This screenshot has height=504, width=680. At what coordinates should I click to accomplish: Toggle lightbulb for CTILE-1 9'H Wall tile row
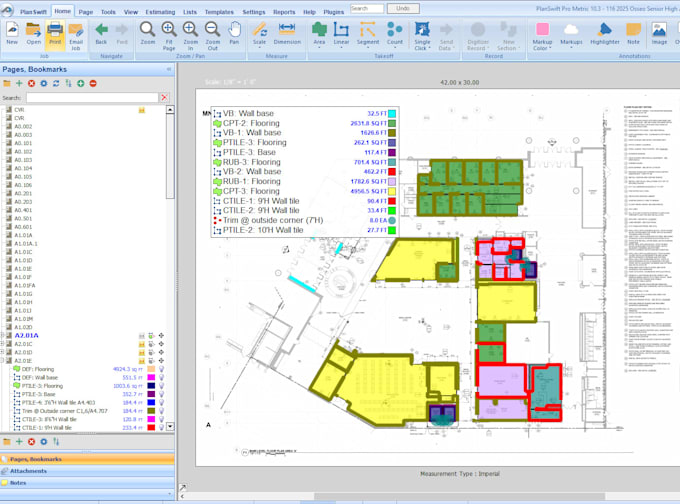coord(161,427)
